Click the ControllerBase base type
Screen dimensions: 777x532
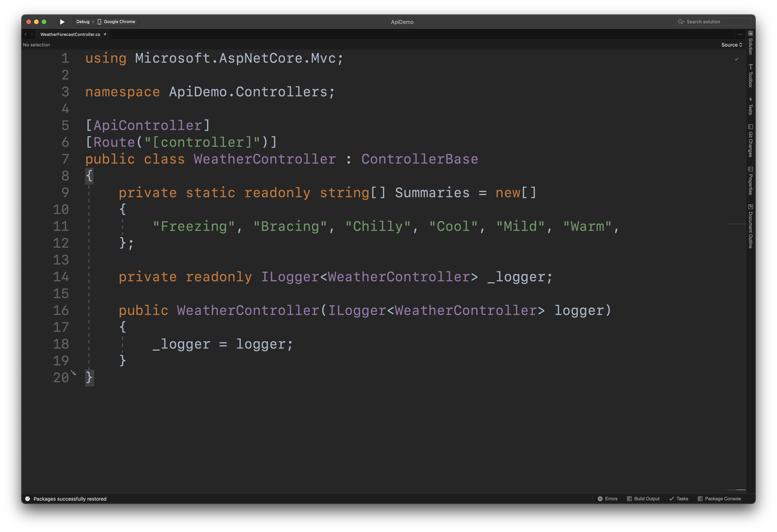pos(420,159)
